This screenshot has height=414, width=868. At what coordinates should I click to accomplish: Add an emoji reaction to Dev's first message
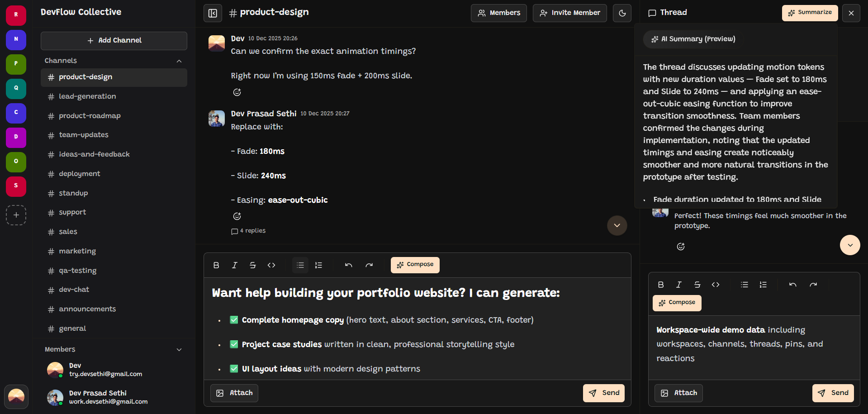click(237, 92)
